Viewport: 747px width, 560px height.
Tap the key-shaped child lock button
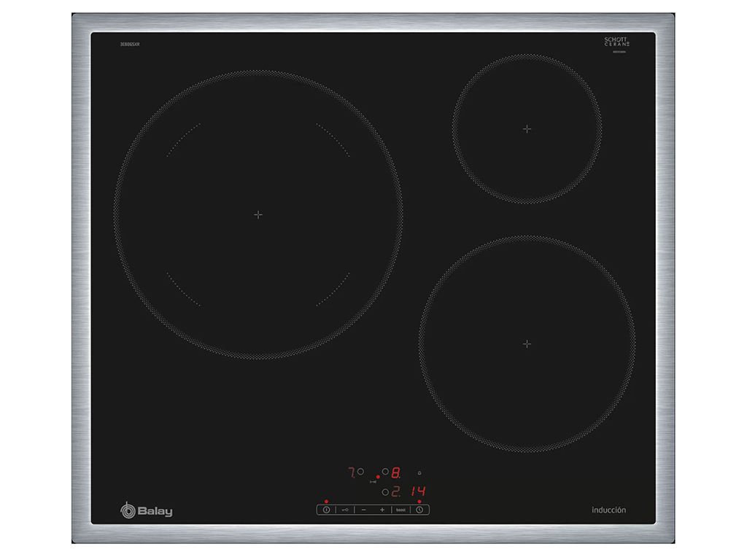click(x=345, y=510)
